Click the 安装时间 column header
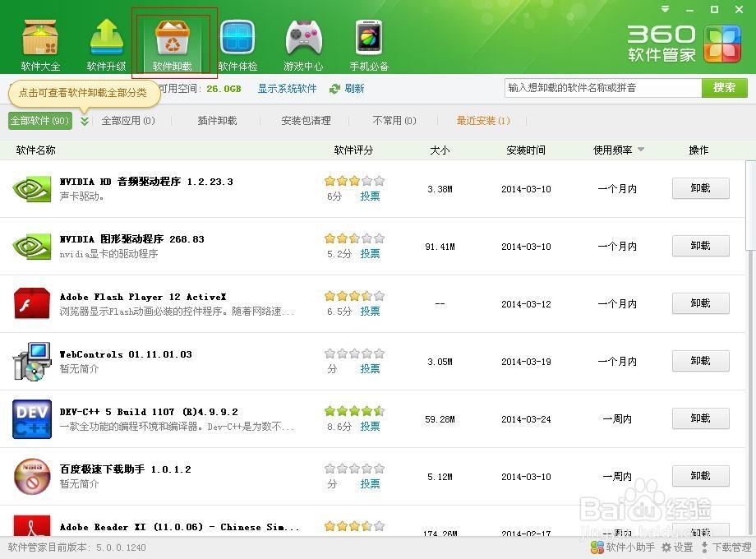Viewport: 756px width, 559px height. pyautogui.click(x=526, y=150)
